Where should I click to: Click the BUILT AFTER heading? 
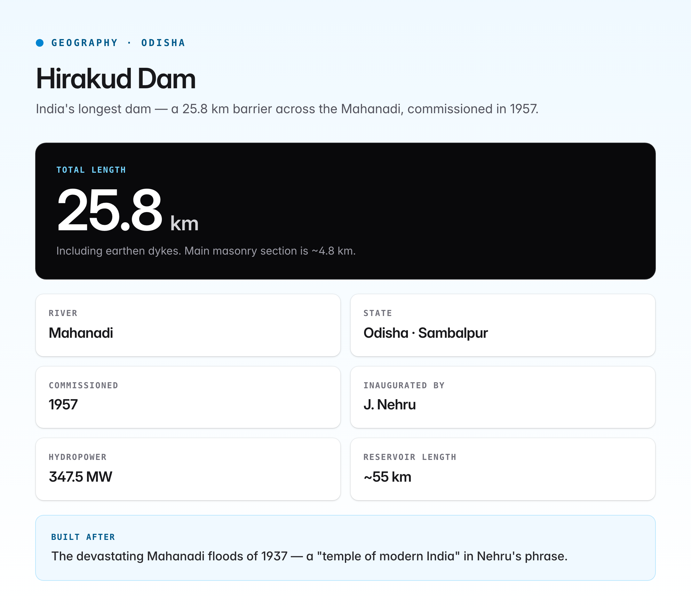point(83,537)
